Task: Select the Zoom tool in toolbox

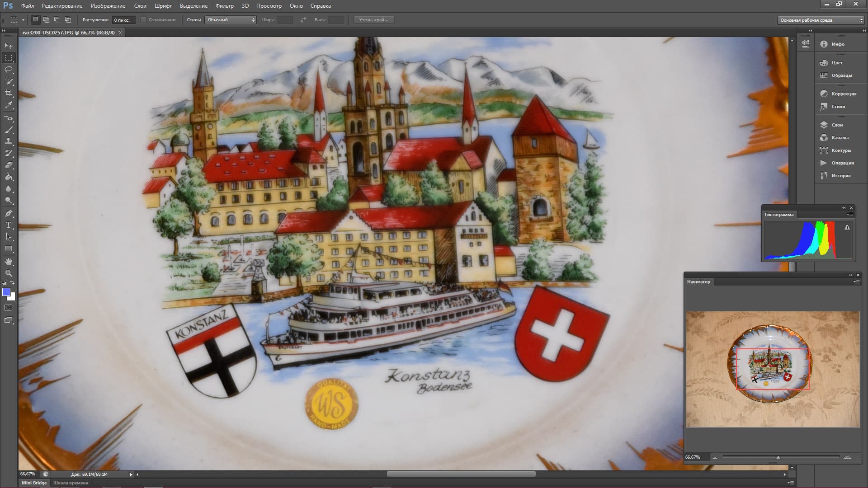Action: click(9, 273)
